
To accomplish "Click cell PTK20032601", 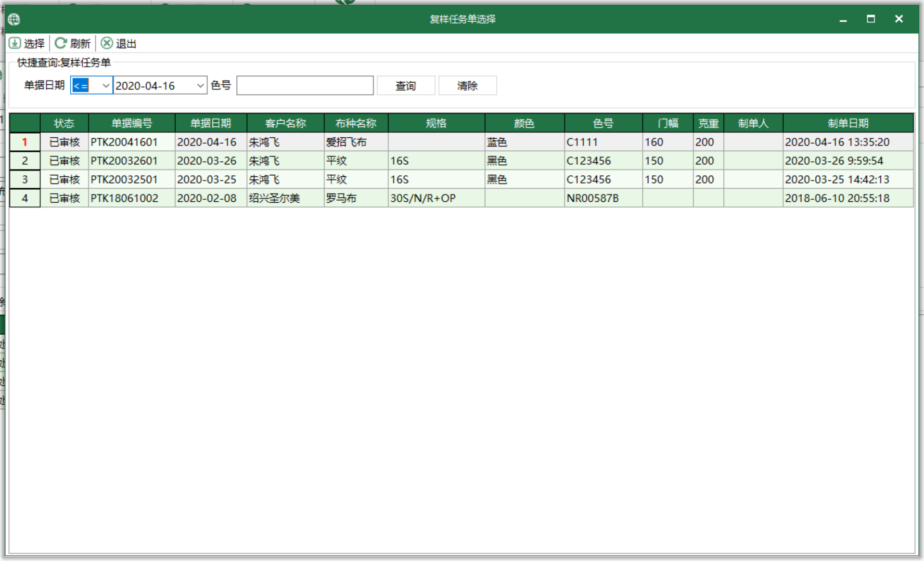I will 132,161.
